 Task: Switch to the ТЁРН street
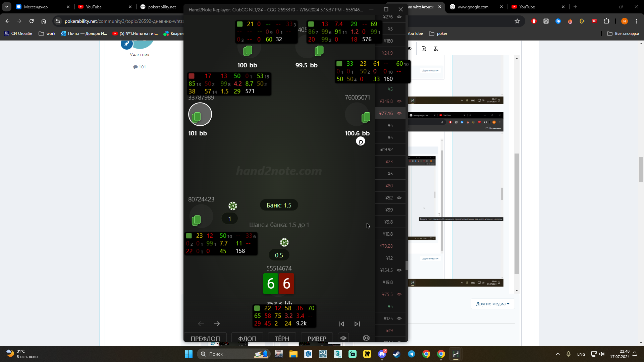click(282, 338)
